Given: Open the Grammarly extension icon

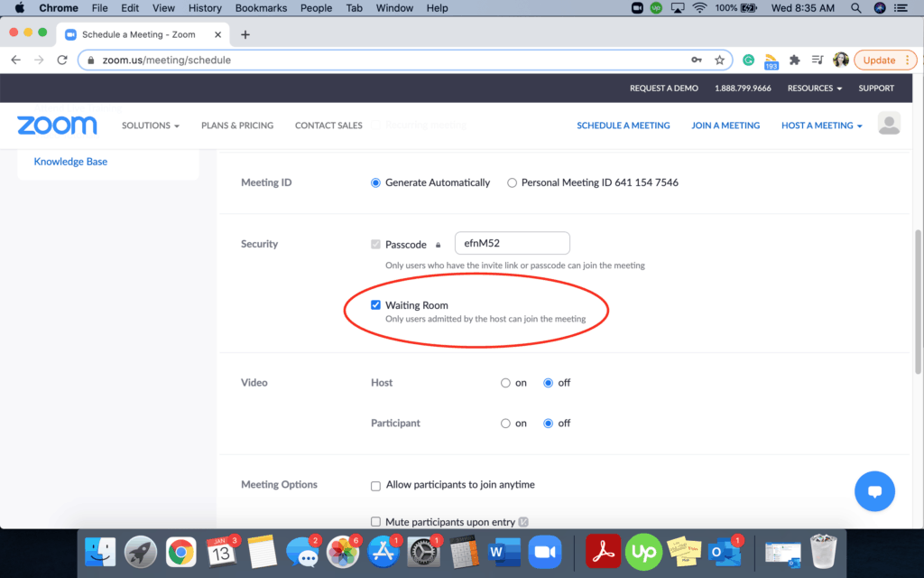Looking at the screenshot, I should point(748,61).
